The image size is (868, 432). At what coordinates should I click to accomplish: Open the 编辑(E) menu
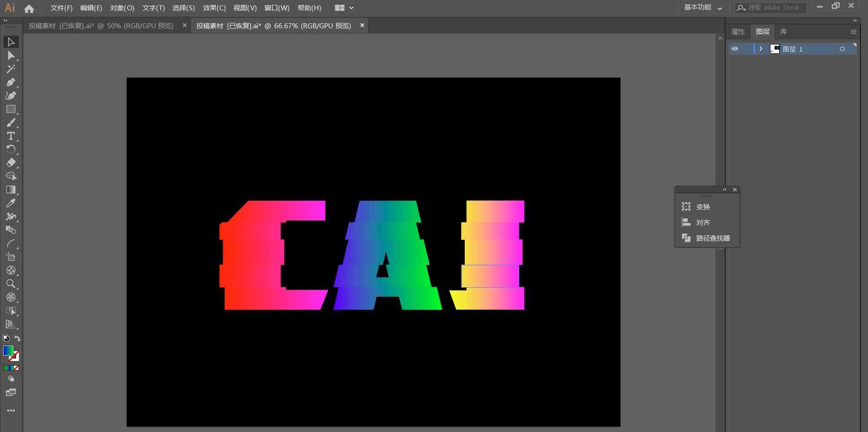coord(91,8)
